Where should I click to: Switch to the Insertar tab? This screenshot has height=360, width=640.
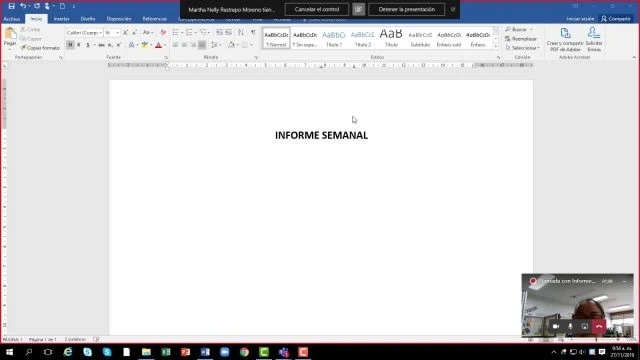[x=61, y=19]
